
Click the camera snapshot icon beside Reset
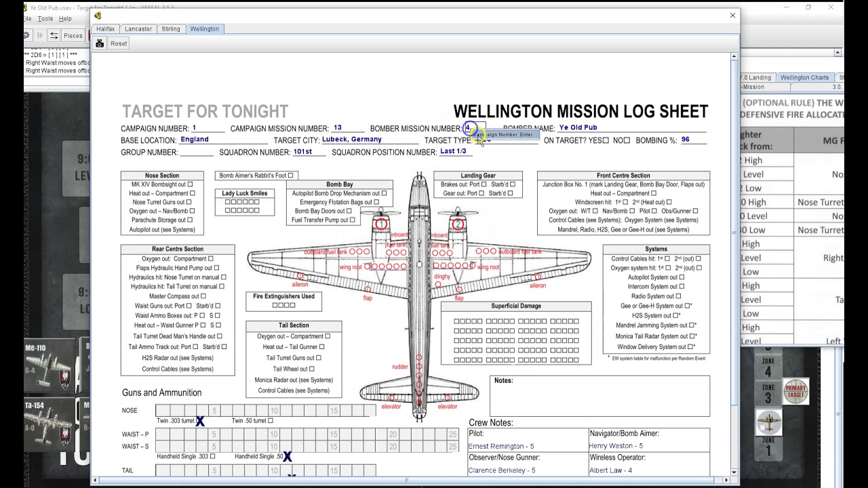100,43
